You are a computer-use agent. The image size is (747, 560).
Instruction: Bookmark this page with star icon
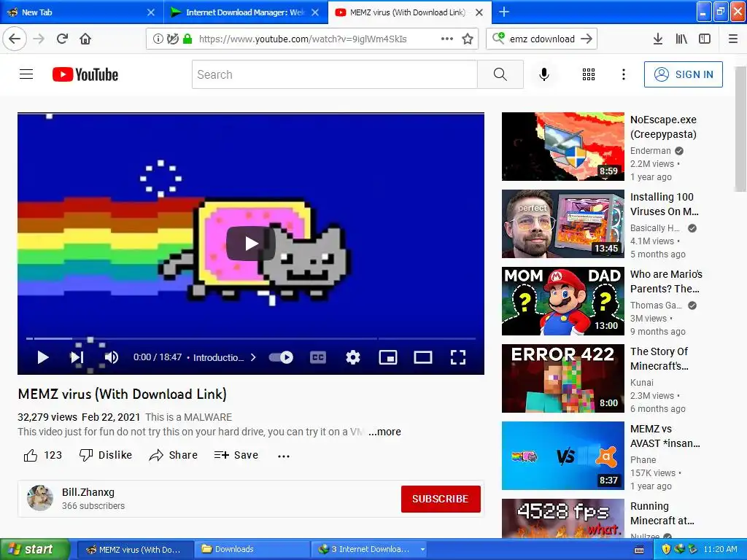[468, 39]
